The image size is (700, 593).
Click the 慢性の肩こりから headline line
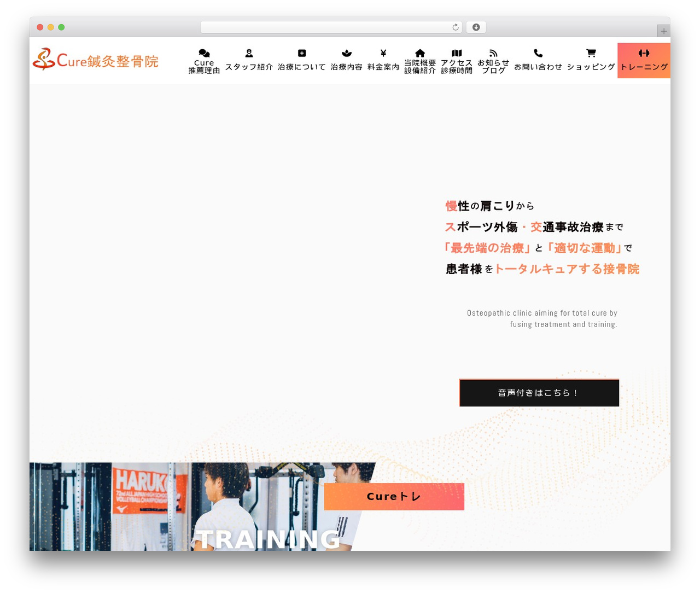(x=490, y=206)
